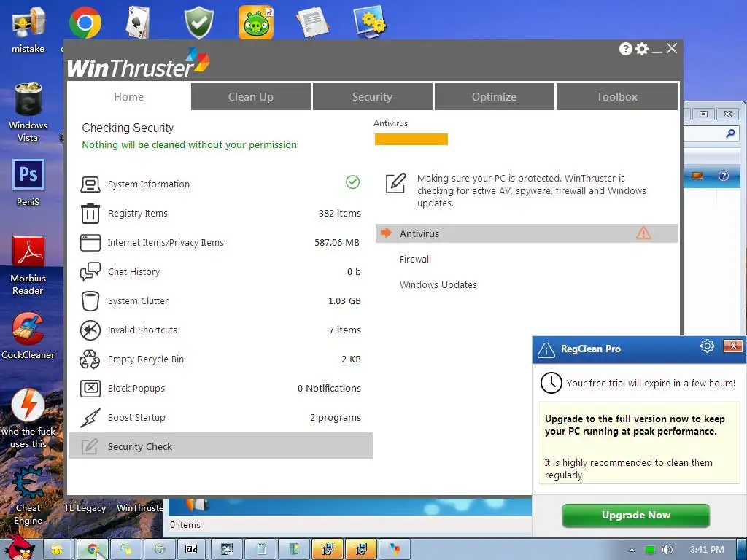Open RegClean Pro settings gear icon

[x=707, y=346]
